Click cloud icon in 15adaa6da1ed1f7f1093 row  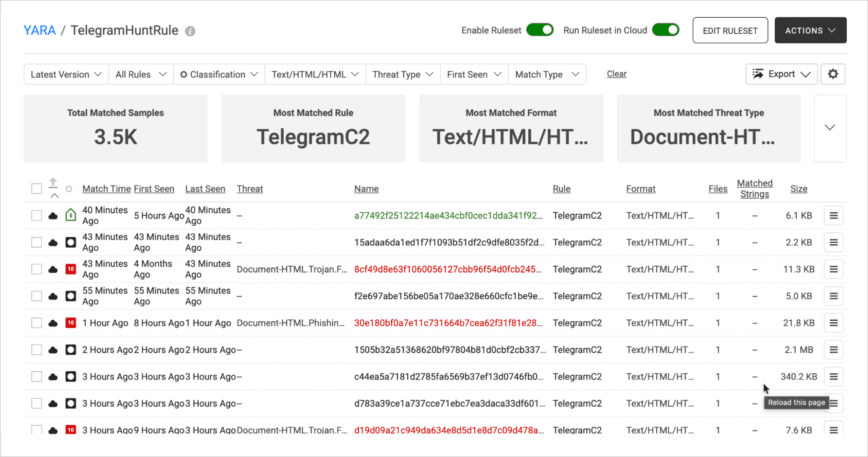point(53,242)
